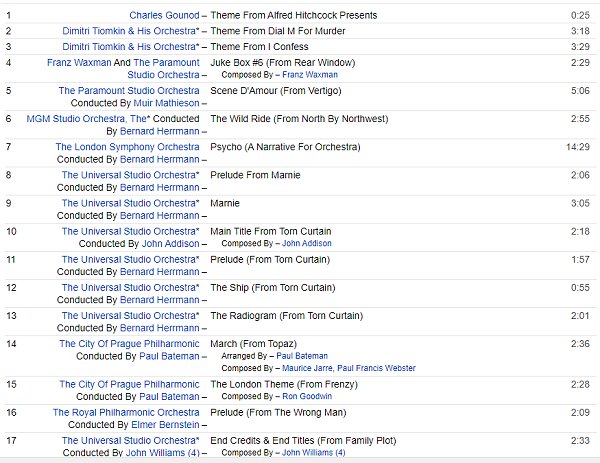Open the Muir Mathieson conductor link

coord(166,103)
